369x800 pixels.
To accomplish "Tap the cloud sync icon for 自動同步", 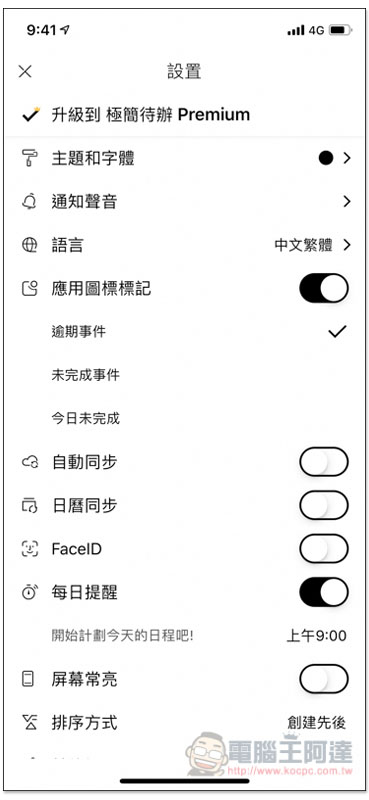I will click(29, 462).
